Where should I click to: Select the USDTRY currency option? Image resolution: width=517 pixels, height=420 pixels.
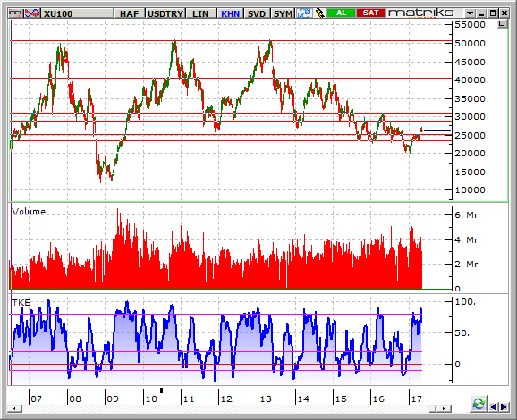pos(165,13)
